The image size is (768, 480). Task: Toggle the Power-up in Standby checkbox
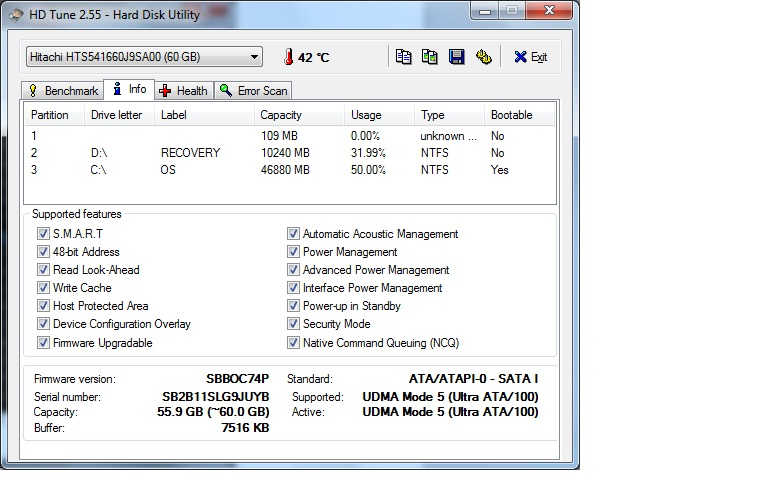tap(293, 306)
